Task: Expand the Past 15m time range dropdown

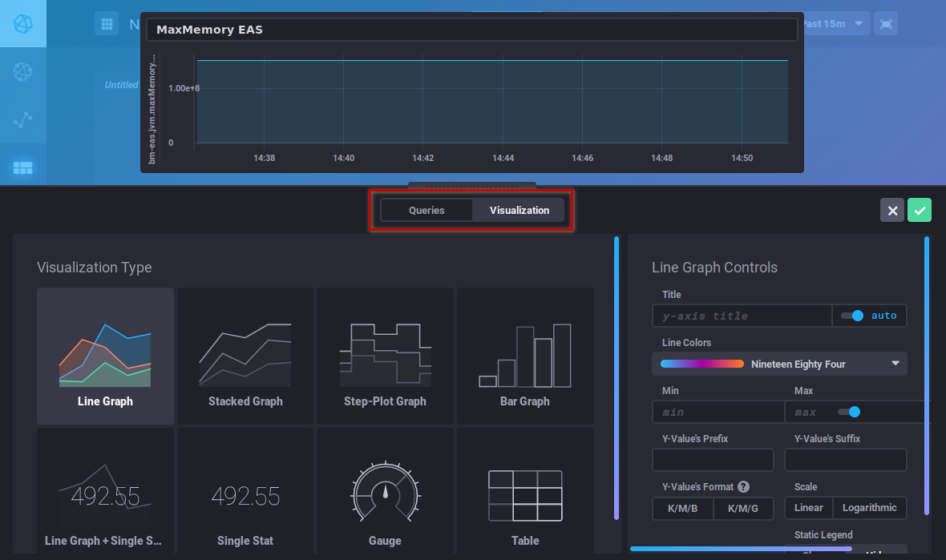Action: click(x=836, y=24)
